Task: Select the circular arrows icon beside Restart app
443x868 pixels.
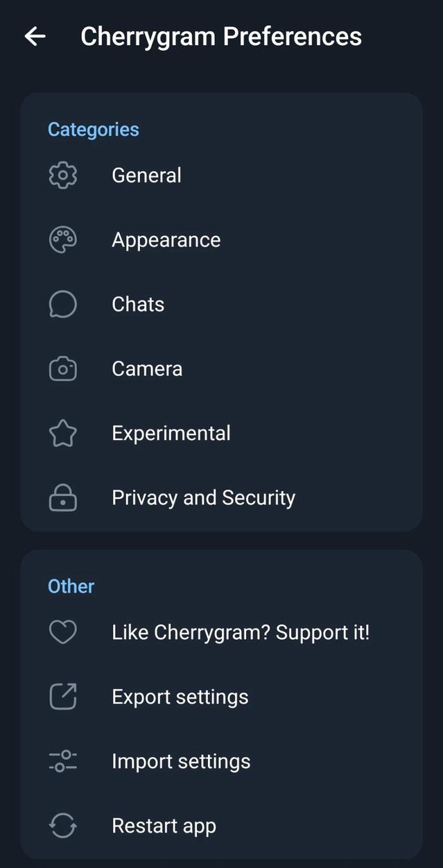Action: [x=62, y=825]
